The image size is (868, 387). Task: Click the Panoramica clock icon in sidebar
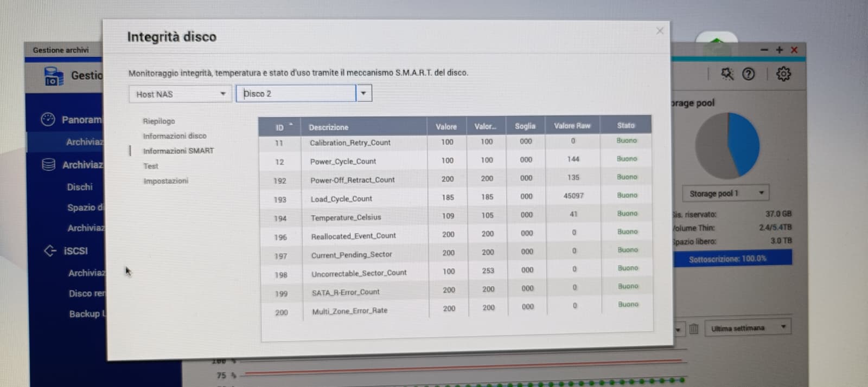[48, 119]
